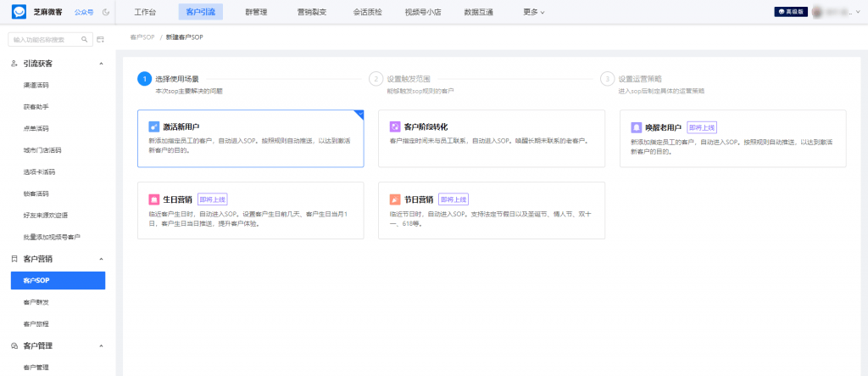
Task: Open 渠道活码 in the sidebar
Action: pyautogui.click(x=36, y=85)
